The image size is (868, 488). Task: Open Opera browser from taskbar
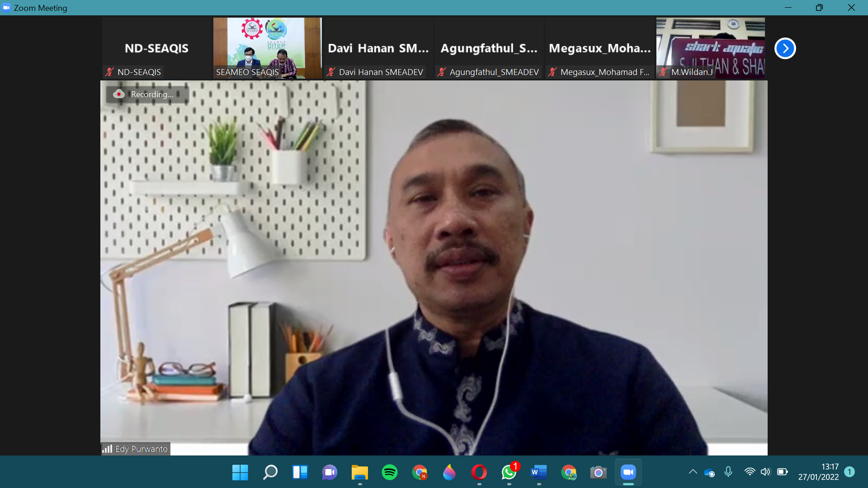(x=479, y=473)
